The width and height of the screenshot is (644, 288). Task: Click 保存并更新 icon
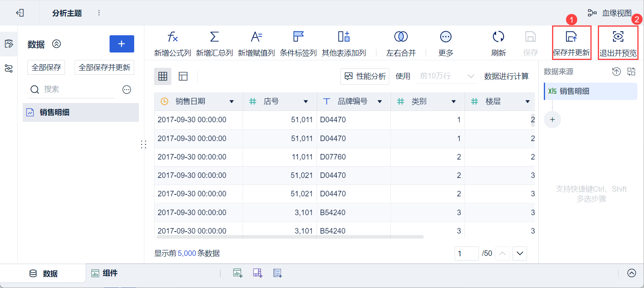571,37
